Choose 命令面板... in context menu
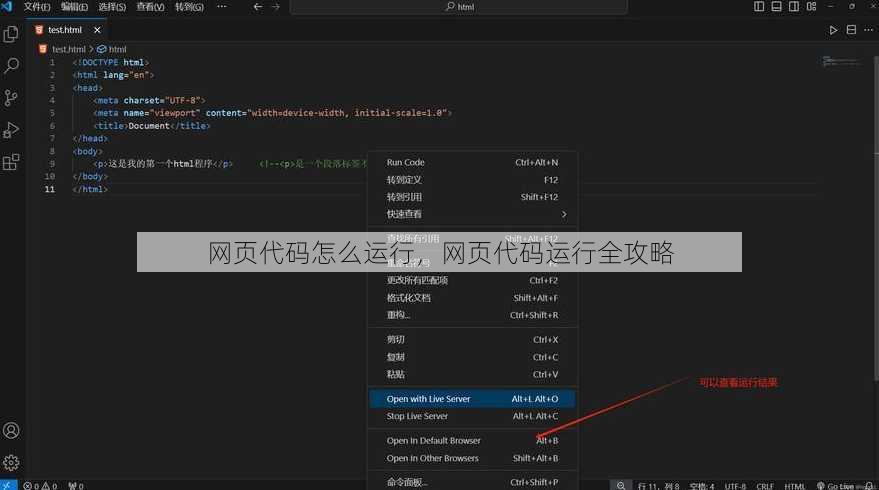This screenshot has width=879, height=490. [472, 482]
